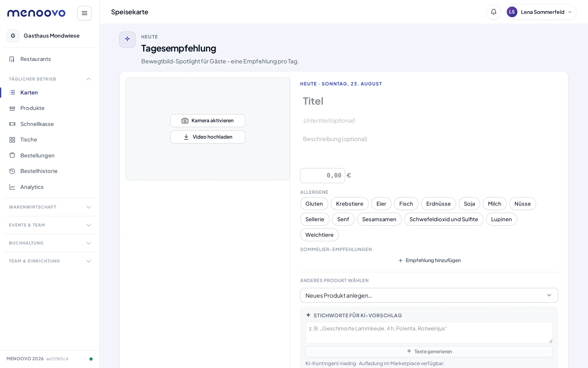Click Empfehlung hinzufügen
Viewport: 588px width, 368px height.
(429, 260)
